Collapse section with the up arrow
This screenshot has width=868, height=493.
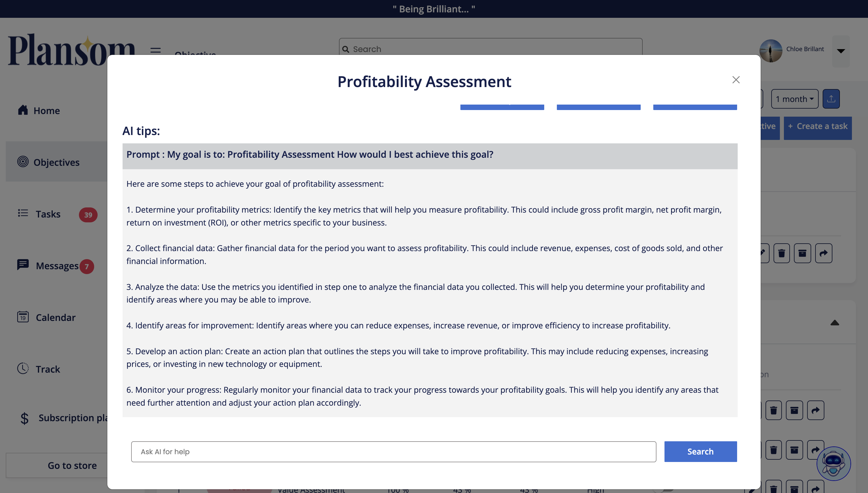[834, 323]
